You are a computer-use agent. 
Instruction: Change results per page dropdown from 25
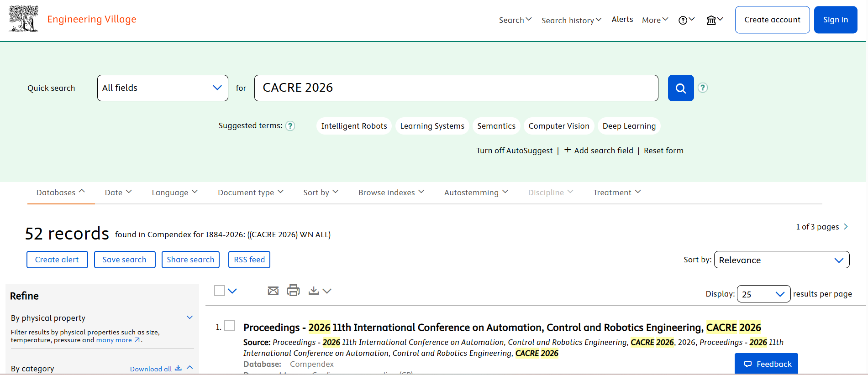[x=764, y=294]
